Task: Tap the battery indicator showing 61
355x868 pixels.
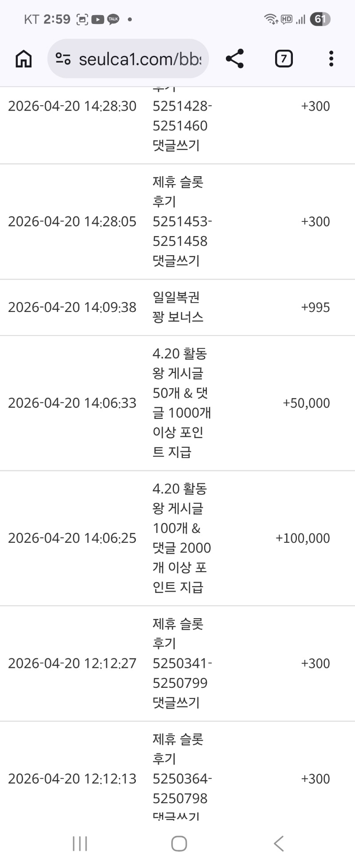Action: [x=320, y=19]
